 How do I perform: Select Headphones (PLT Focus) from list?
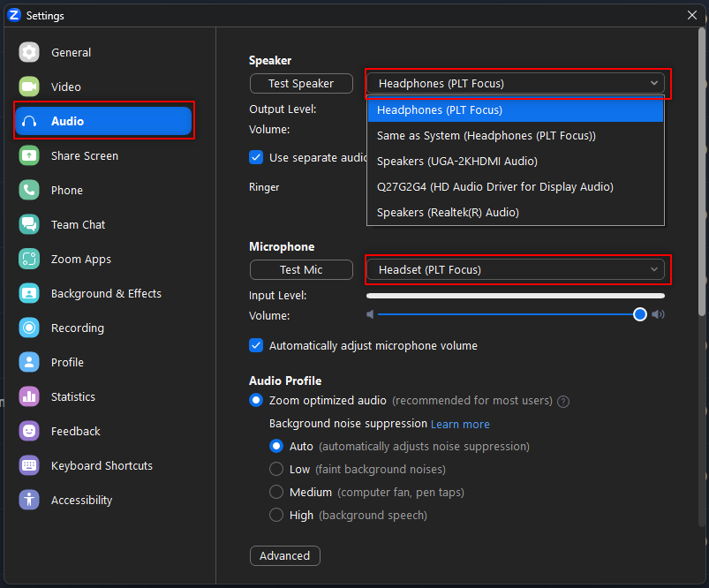(516, 109)
